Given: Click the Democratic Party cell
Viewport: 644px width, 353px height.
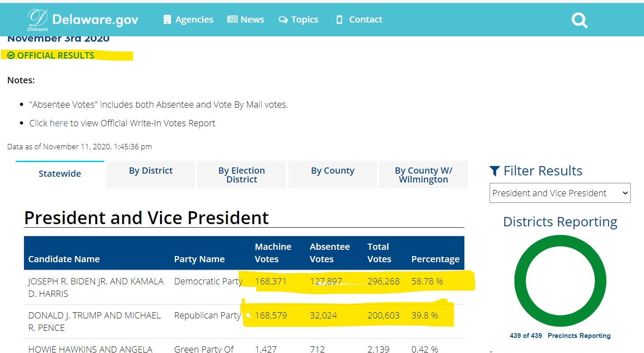Looking at the screenshot, I should [208, 281].
